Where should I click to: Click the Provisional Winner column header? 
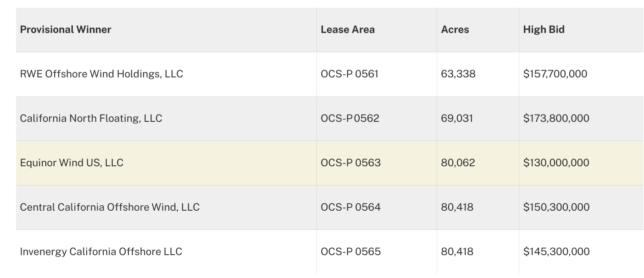pos(66,30)
